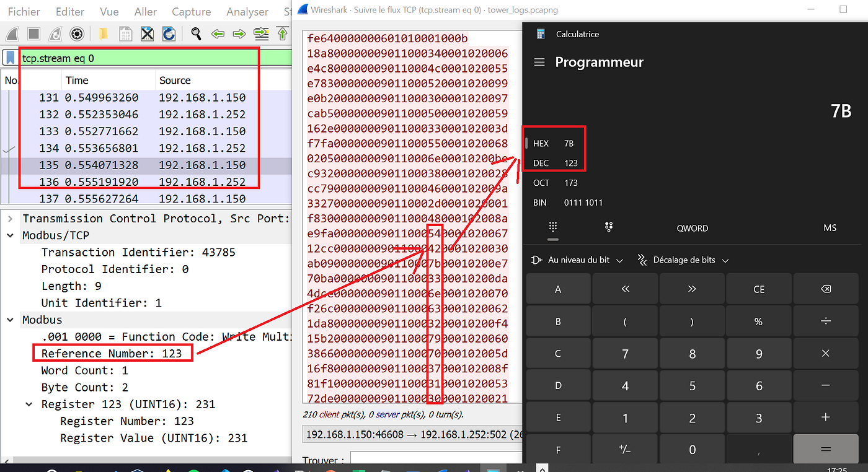Collapse Register 123 (UINT16) node

tap(29, 404)
